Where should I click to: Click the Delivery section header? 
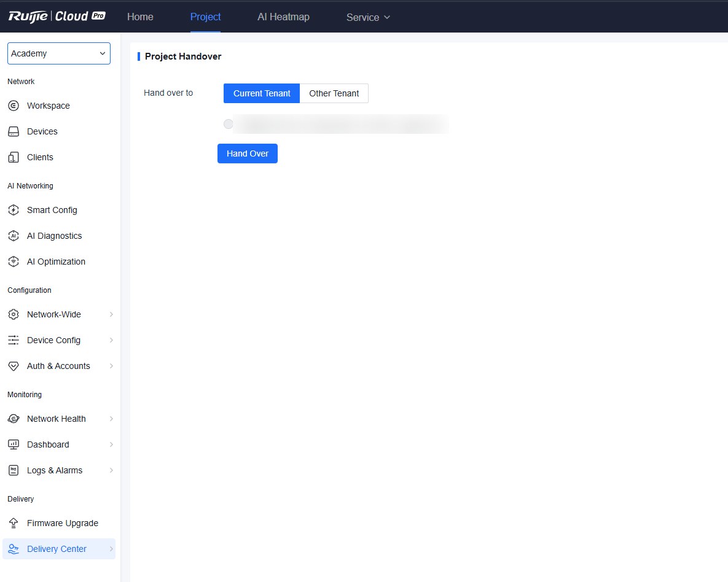click(x=20, y=499)
